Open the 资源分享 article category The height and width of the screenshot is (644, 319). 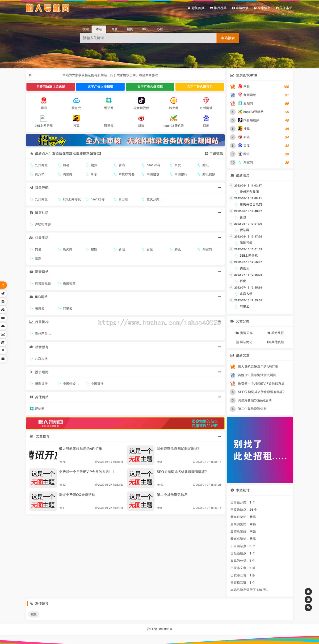pyautogui.click(x=244, y=333)
